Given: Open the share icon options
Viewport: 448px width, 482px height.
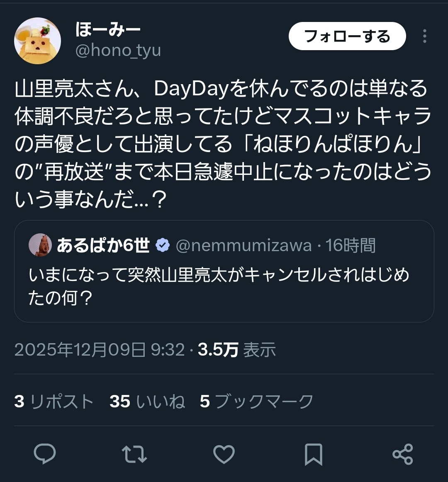Looking at the screenshot, I should (x=403, y=454).
